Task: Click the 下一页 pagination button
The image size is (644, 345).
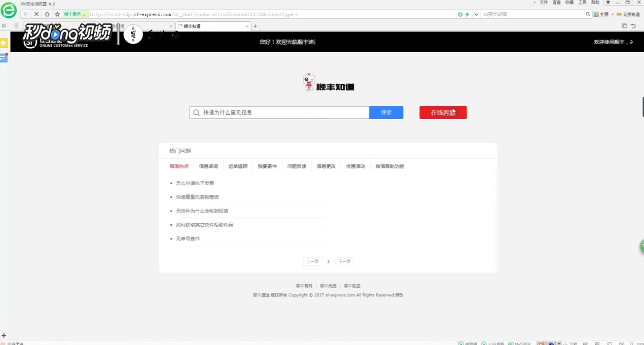Action: coord(344,262)
